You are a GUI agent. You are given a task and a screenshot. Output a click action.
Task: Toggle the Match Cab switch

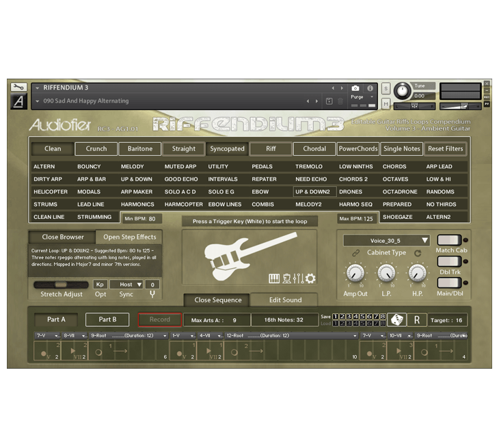coord(449,240)
